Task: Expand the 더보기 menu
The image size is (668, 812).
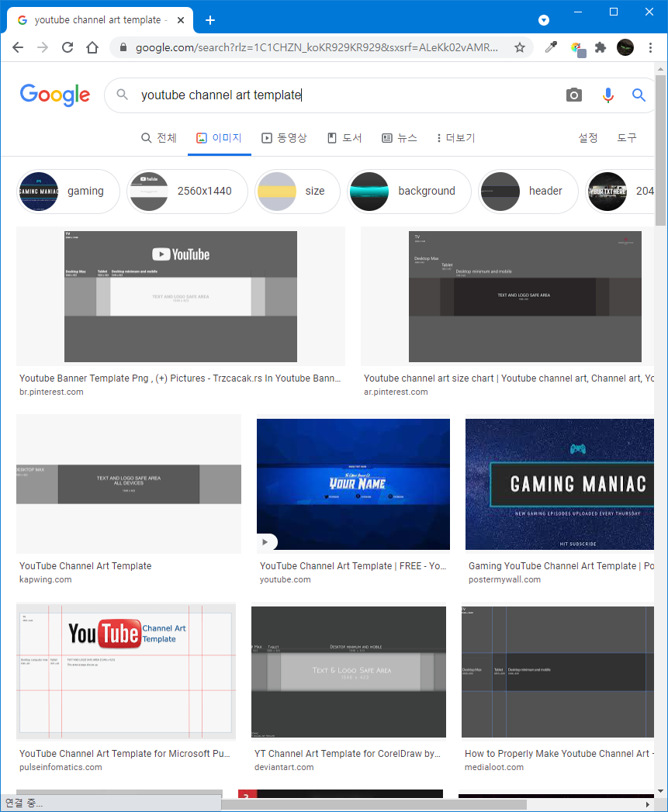Action: click(x=455, y=138)
